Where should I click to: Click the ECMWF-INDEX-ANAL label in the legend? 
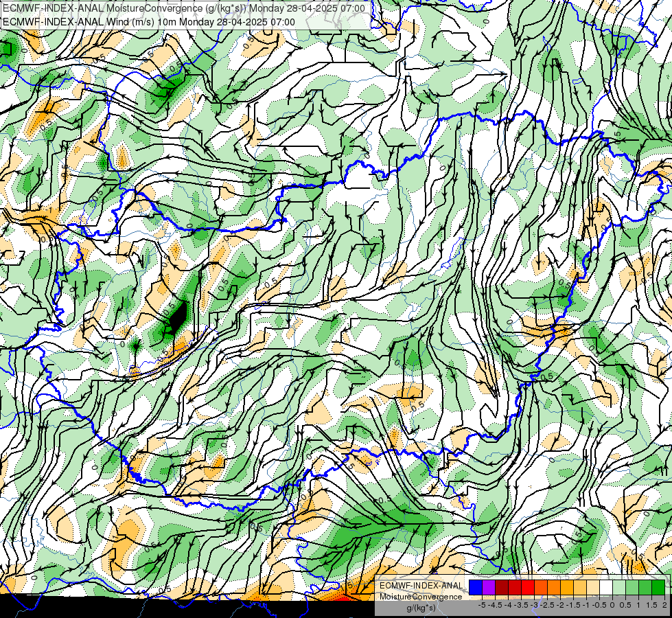coord(421,586)
